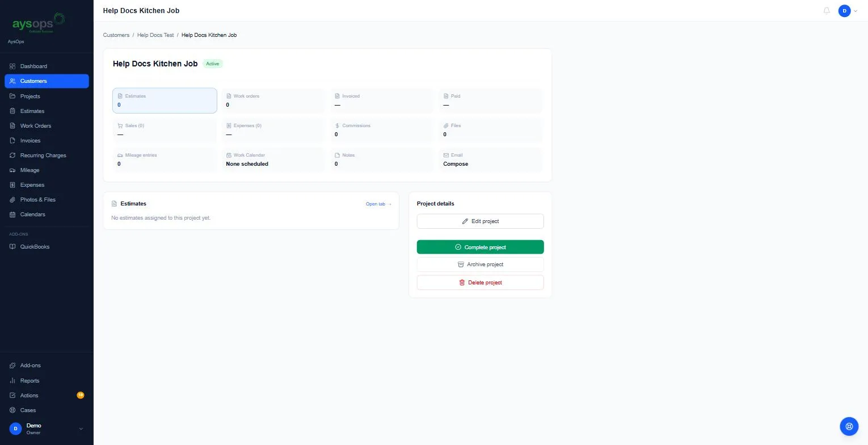Screen dimensions: 868x445
Task: Open the support chat bubble icon
Action: [849, 426]
